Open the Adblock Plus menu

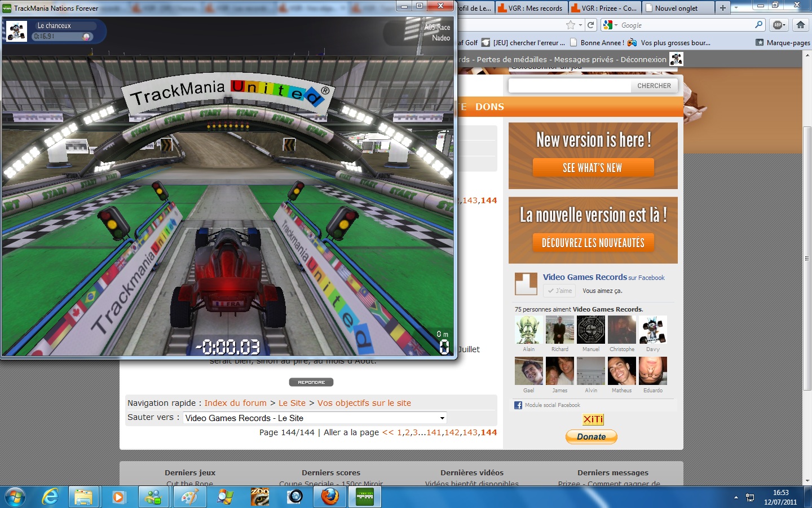click(779, 25)
